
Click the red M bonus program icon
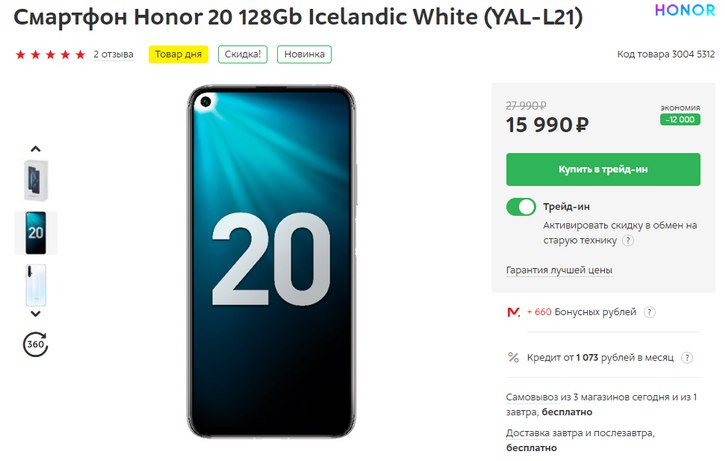[513, 313]
